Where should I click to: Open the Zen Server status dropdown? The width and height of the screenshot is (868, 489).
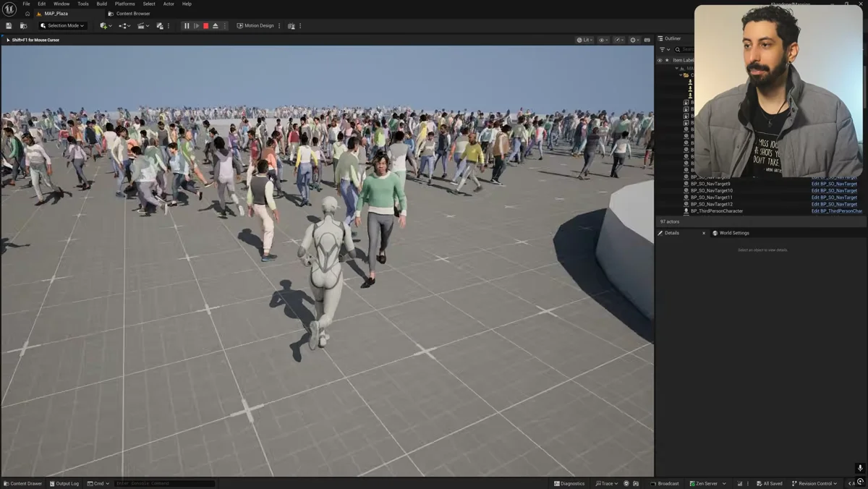coord(708,483)
